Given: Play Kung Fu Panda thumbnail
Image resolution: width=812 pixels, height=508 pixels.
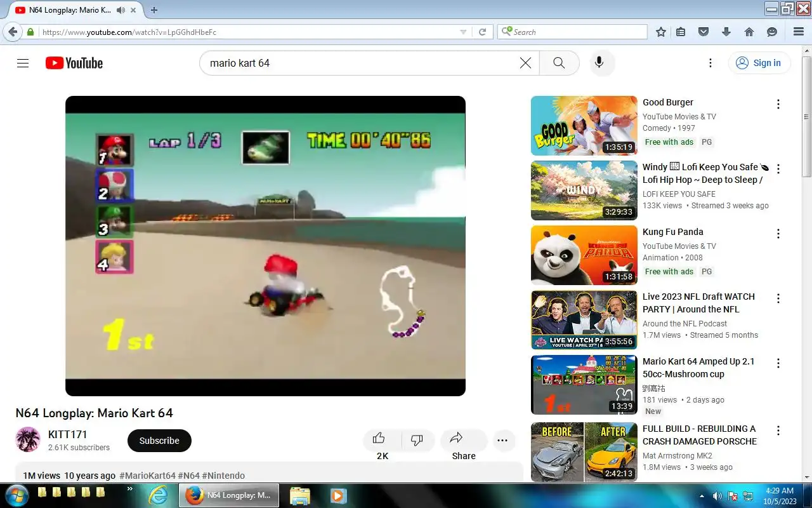Looking at the screenshot, I should click(x=584, y=255).
